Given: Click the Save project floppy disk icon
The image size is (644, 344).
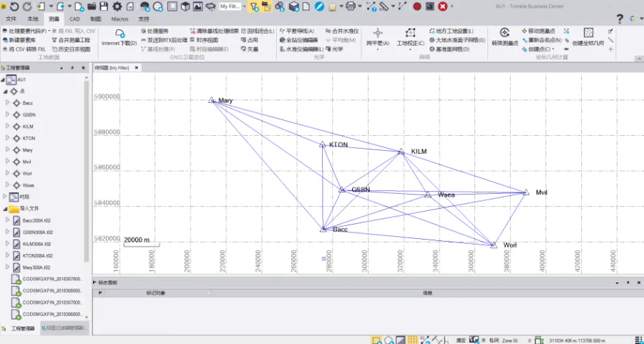Looking at the screenshot, I should (104, 6).
